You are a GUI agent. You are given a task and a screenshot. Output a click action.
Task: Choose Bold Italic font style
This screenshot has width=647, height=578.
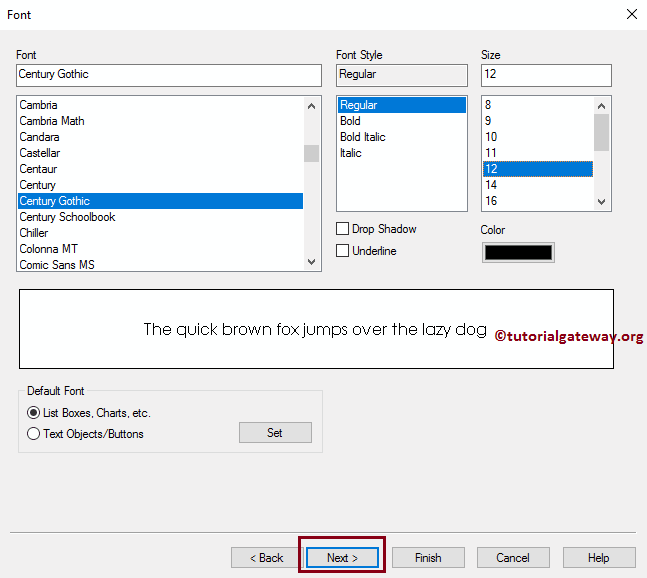[402, 137]
